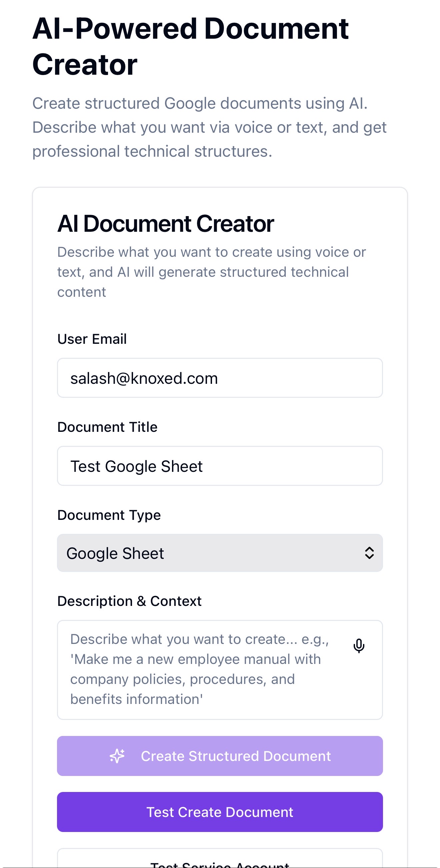Open the Google Sheet document type dropdown
The height and width of the screenshot is (868, 440).
click(x=220, y=553)
